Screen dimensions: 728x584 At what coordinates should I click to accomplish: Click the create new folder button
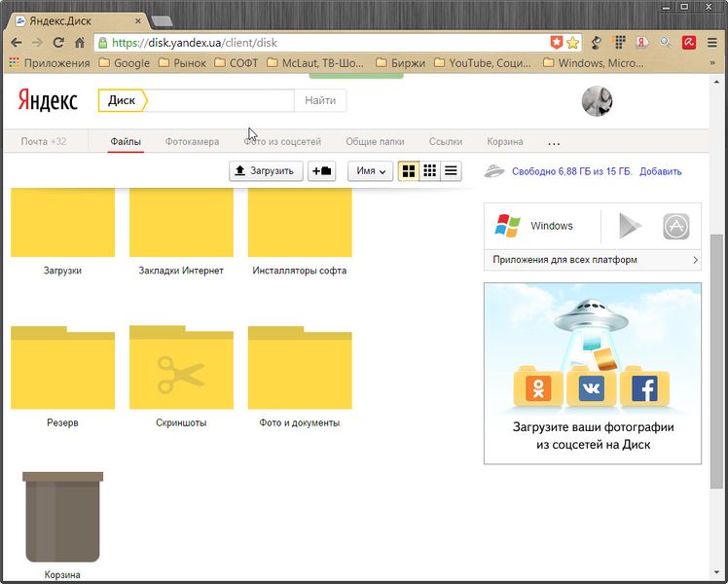click(321, 171)
